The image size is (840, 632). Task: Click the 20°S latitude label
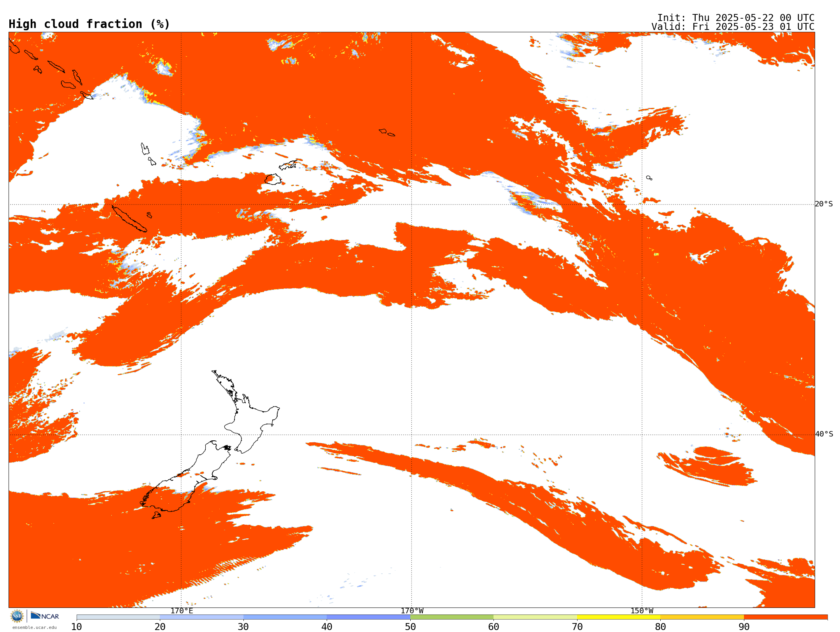(x=824, y=204)
